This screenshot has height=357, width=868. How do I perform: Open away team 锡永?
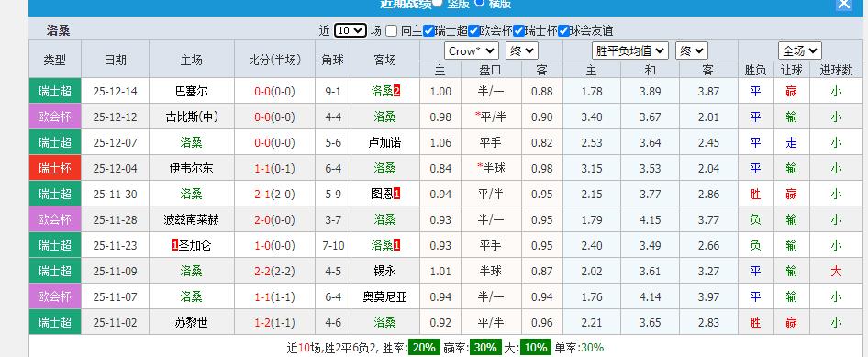pyautogui.click(x=385, y=272)
